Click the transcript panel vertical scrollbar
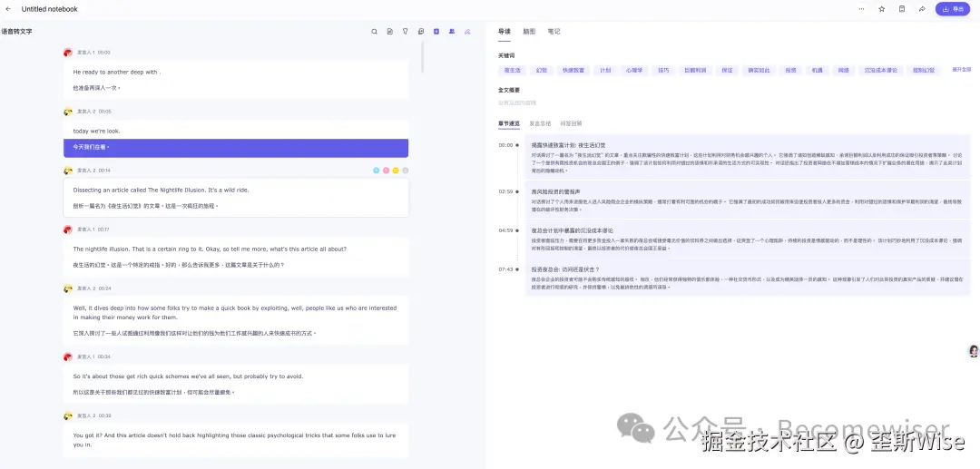Screen dimensions: 980x469 pyautogui.click(x=423, y=57)
